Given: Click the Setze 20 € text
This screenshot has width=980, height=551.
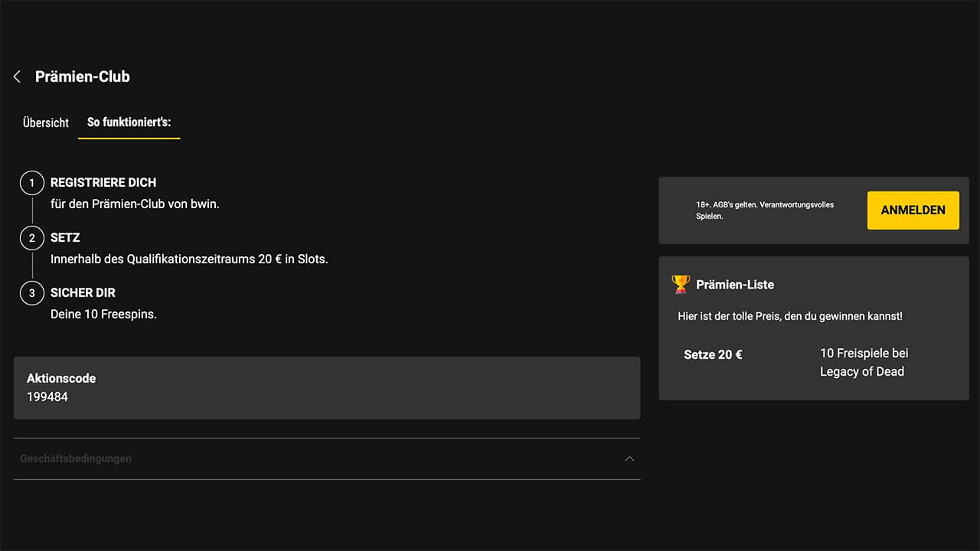Looking at the screenshot, I should point(713,355).
